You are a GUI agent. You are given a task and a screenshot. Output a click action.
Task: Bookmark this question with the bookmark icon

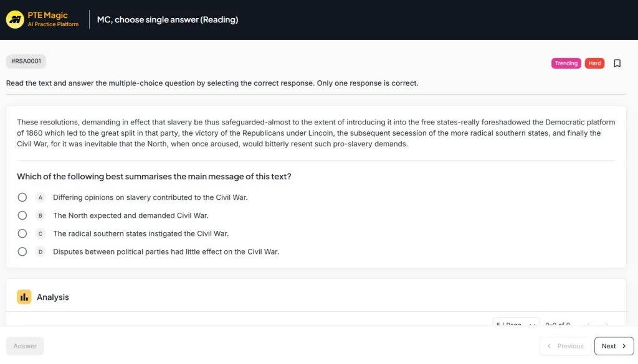617,63
